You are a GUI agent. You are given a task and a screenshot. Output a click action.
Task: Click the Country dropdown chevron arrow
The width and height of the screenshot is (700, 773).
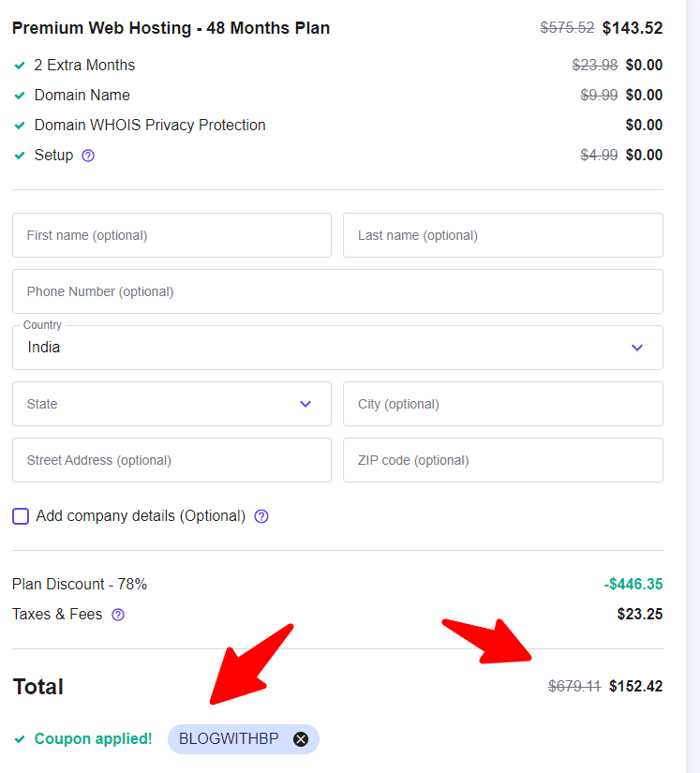pos(637,348)
